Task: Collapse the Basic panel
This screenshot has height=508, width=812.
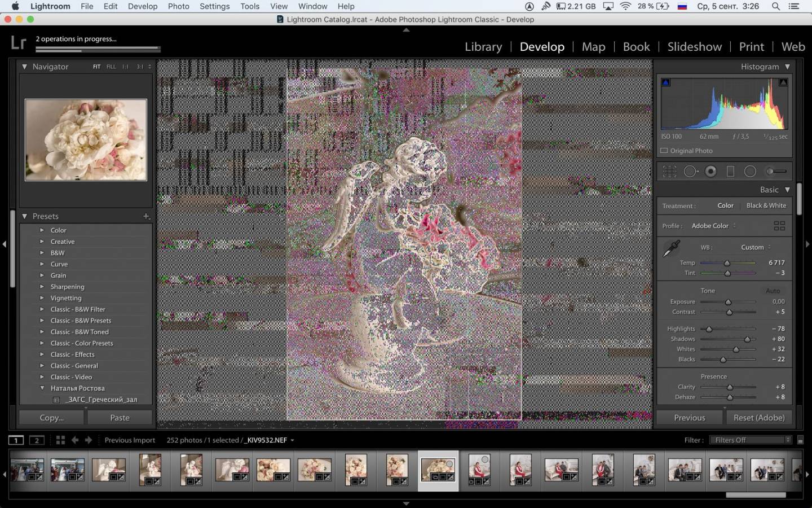Action: click(x=787, y=190)
